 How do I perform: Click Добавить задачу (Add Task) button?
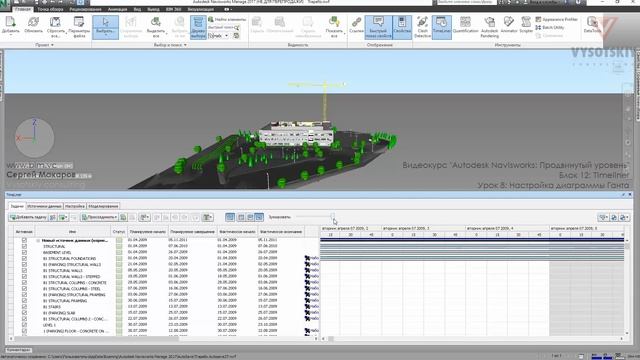coord(28,217)
